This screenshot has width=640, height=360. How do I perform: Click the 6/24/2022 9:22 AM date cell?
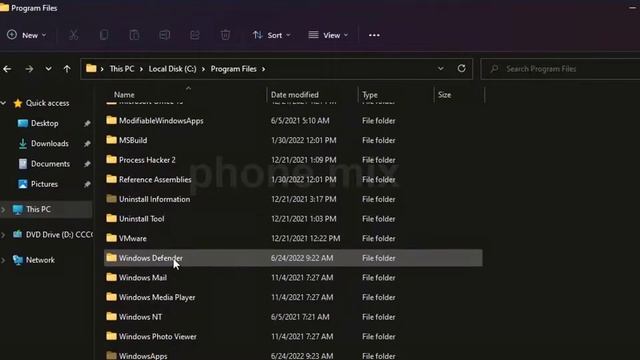302,258
